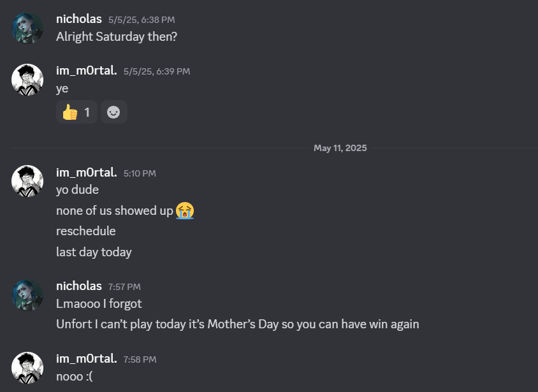This screenshot has height=392, width=538.
Task: Click the 7:57 PM timestamp
Action: (124, 287)
